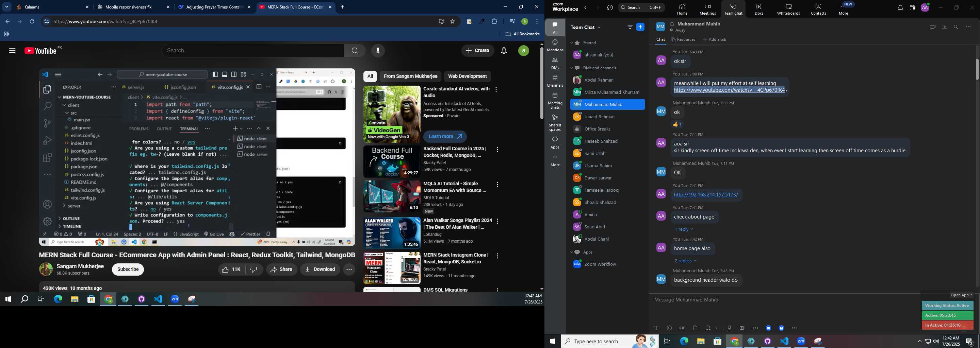Screen dimensions: 980x348
Task: Click the Zoom chat messages scrollbar
Action: coord(977,69)
